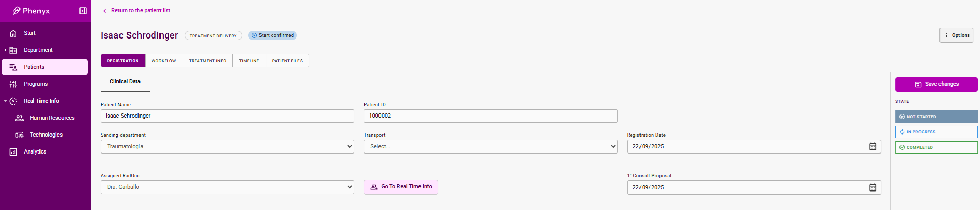980x210 pixels.
Task: Open 1° Consult Proposal calendar icon
Action: 872,187
